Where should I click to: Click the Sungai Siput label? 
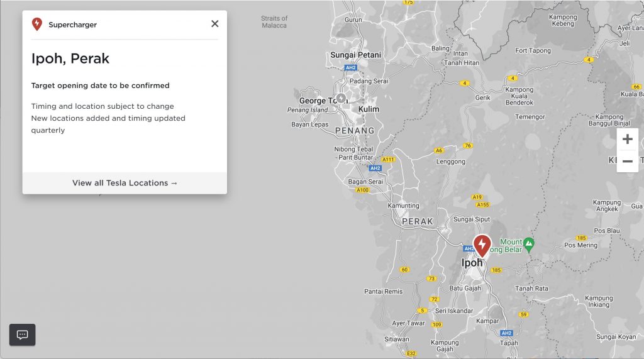click(x=472, y=219)
